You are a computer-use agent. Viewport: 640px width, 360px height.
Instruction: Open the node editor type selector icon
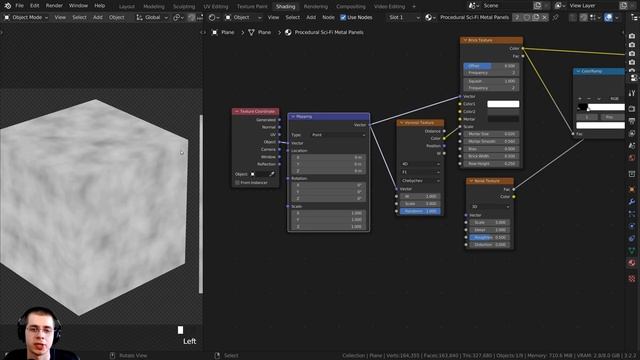[x=213, y=18]
